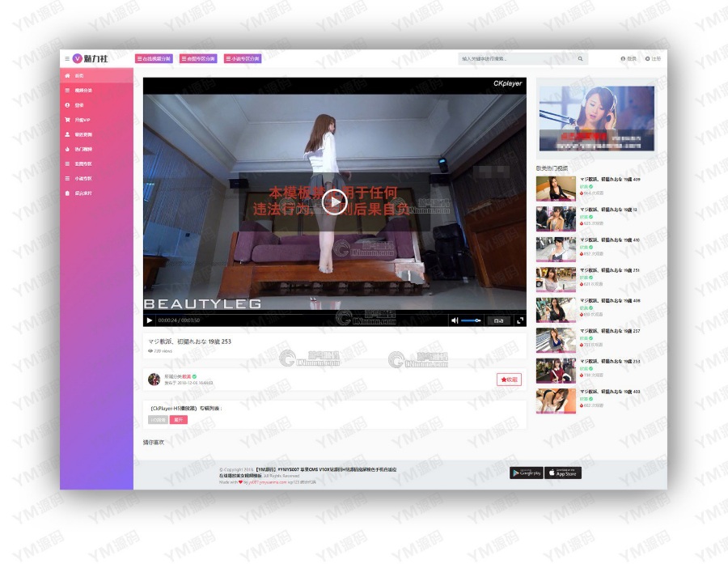Click the user profile sidebar icon
The image size is (728, 564).
(x=67, y=134)
